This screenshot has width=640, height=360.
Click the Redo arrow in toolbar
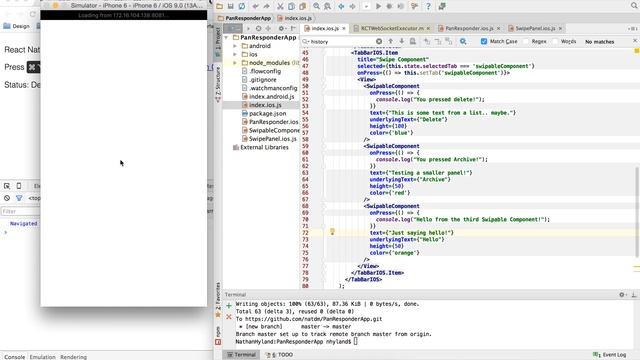tap(266, 6)
